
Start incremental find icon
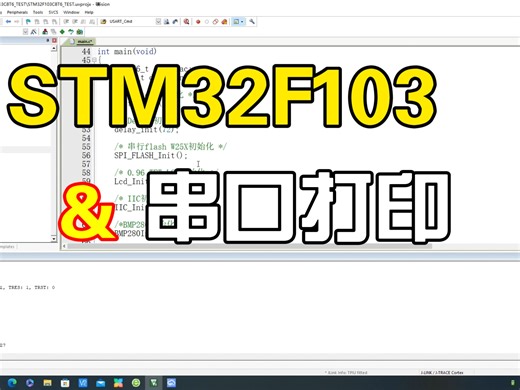click(175, 22)
